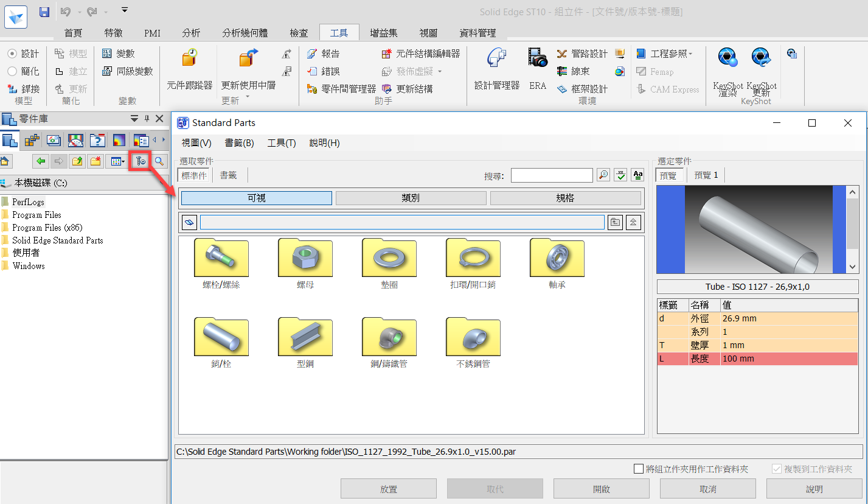
Task: Go up one folder level in parts library
Action: point(77,161)
